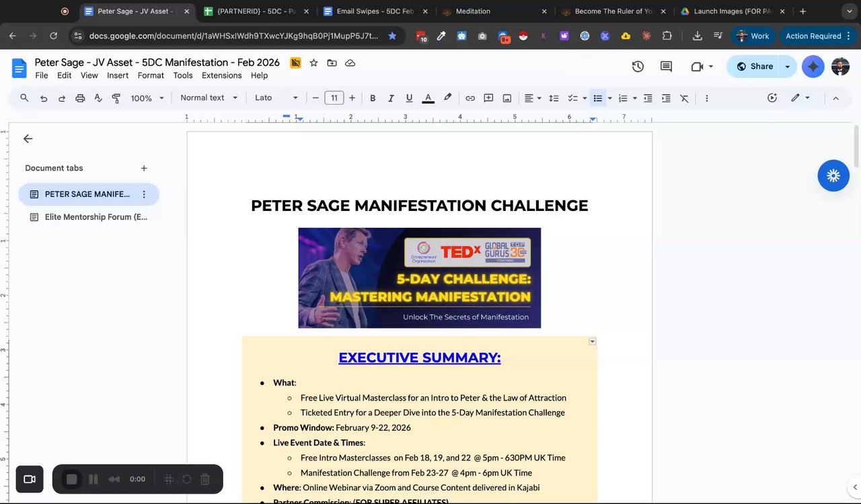The height and width of the screenshot is (504, 861).
Task: Open the Format menu
Action: pyautogui.click(x=151, y=75)
